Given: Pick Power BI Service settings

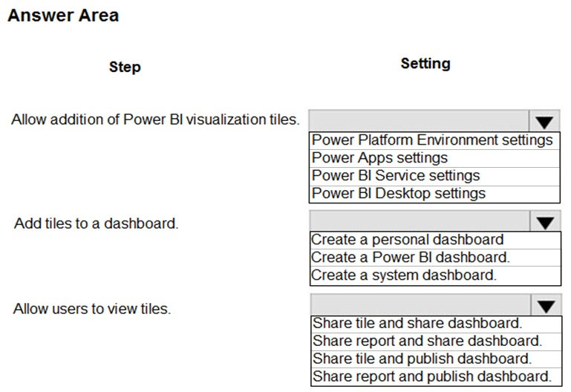Looking at the screenshot, I should point(434,176).
